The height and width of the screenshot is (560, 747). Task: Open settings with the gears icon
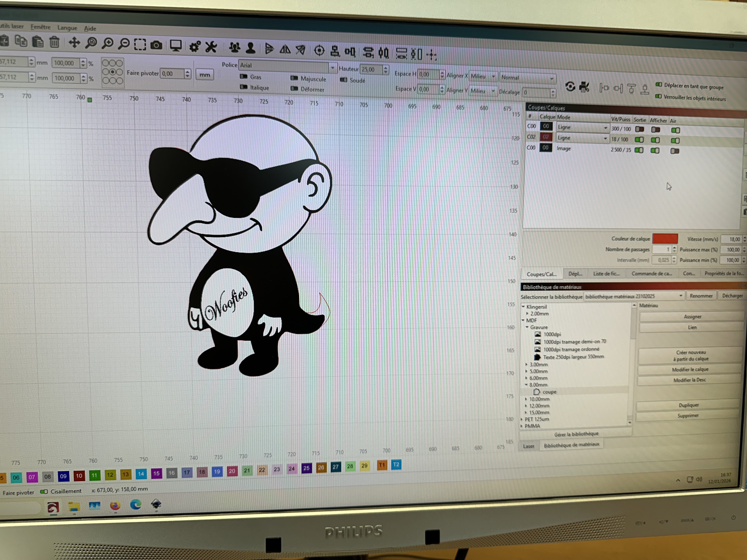coord(195,47)
